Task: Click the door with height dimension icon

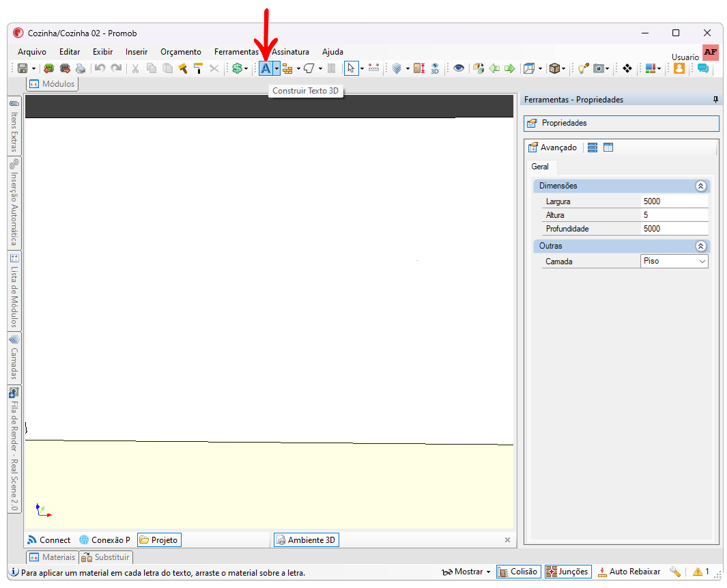Action: click(x=419, y=68)
